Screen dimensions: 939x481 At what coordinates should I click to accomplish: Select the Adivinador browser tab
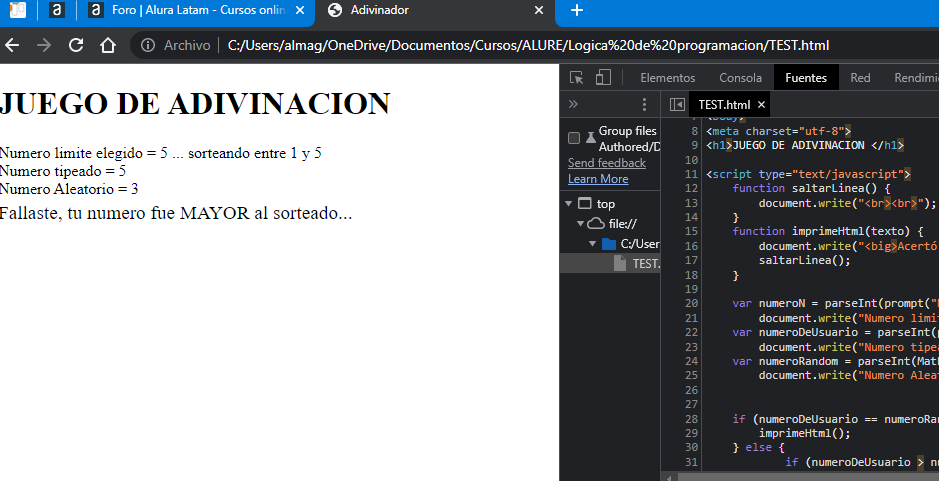[435, 10]
